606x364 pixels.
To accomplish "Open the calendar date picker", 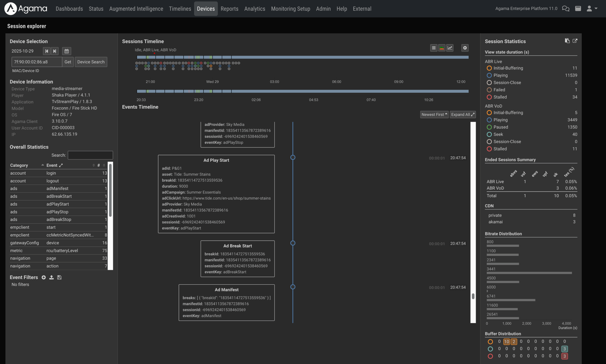I will 67,51.
